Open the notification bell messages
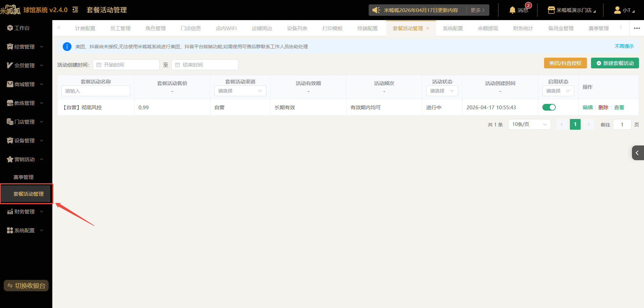 click(512, 10)
